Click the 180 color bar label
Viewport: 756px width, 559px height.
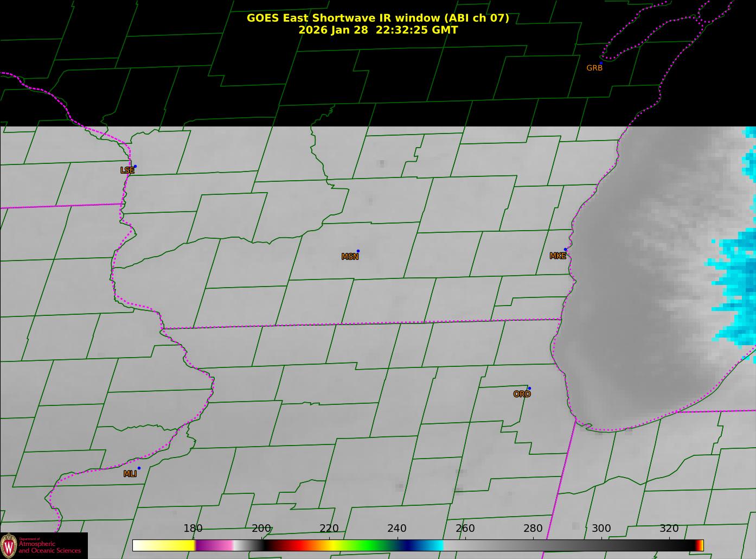pos(193,529)
